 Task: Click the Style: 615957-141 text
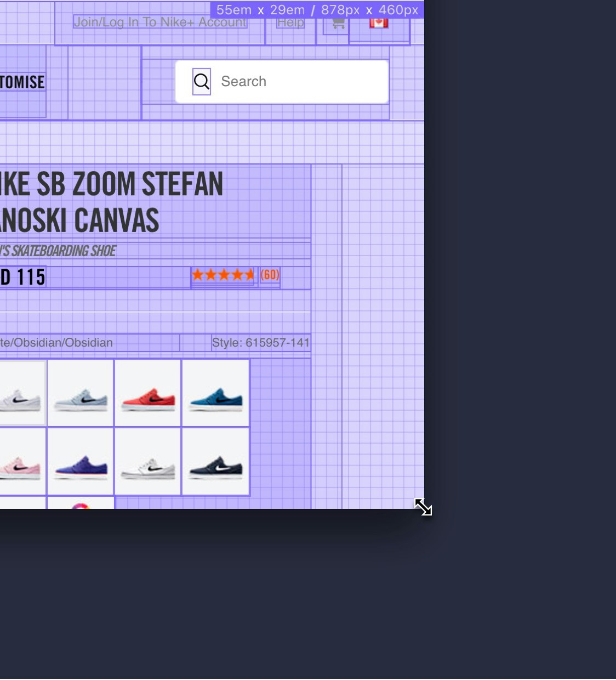[x=261, y=343]
